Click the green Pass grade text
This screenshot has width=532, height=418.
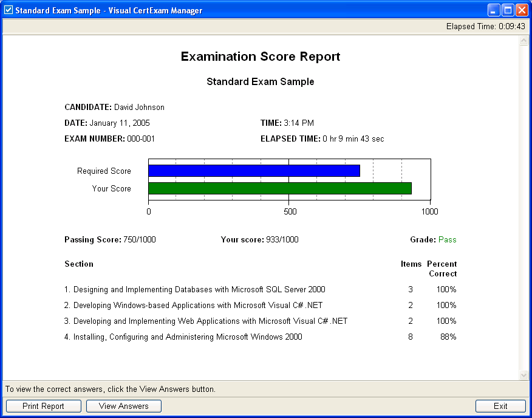tap(447, 239)
